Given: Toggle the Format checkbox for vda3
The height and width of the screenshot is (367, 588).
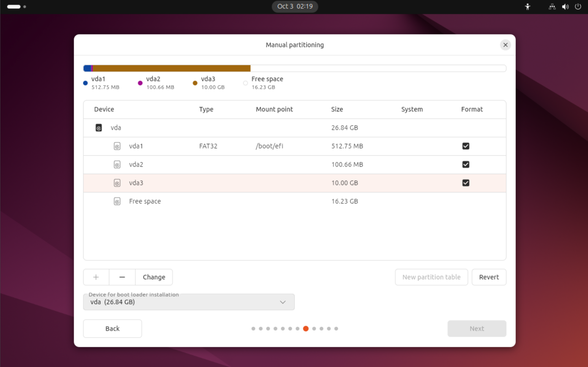Looking at the screenshot, I should click(x=465, y=183).
